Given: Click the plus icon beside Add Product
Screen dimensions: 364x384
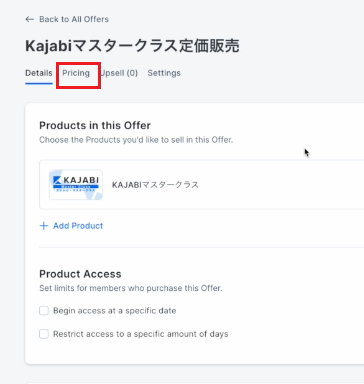Looking at the screenshot, I should [44, 226].
